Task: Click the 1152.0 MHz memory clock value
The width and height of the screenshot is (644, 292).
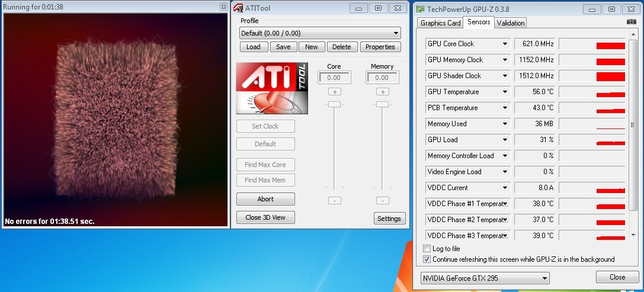Action: click(x=535, y=60)
